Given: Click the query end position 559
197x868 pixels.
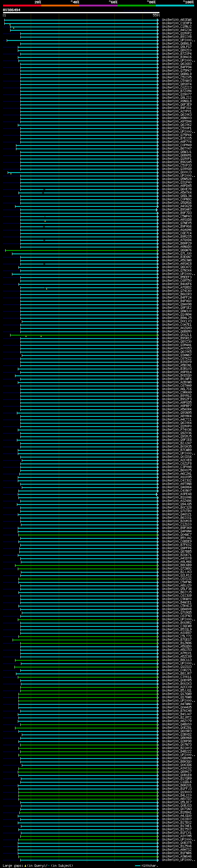Looking at the screenshot, I should (x=155, y=15).
